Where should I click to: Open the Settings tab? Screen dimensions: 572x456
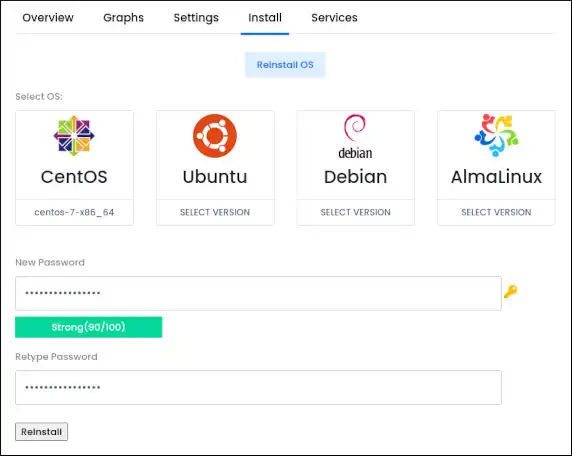(196, 18)
